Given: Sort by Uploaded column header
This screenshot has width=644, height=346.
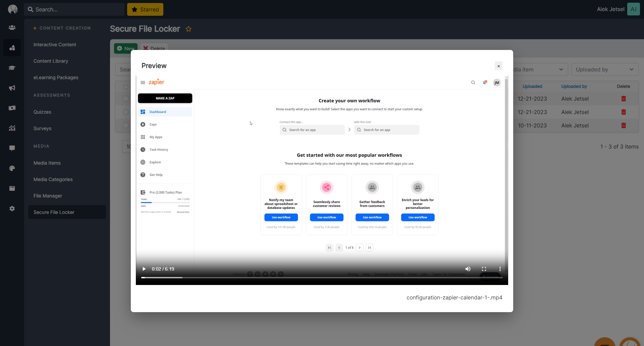Looking at the screenshot, I should (x=532, y=86).
